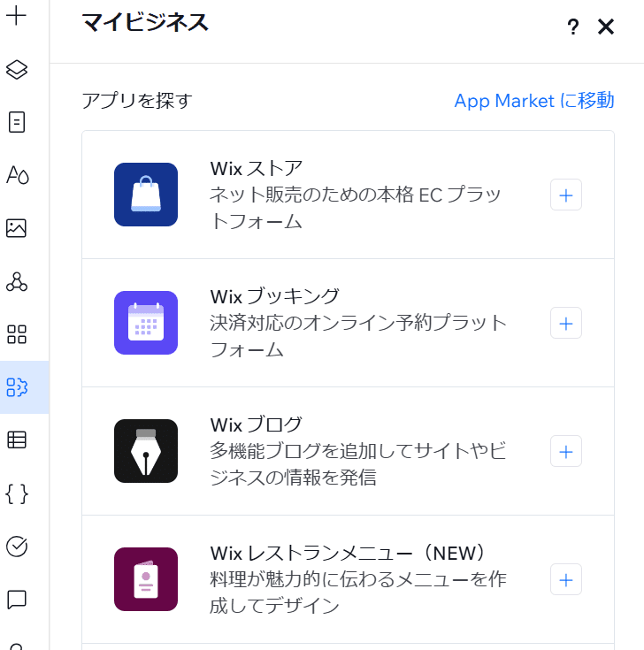Image resolution: width=644 pixels, height=650 pixels.
Task: Open the Media image icon
Action: click(x=17, y=228)
